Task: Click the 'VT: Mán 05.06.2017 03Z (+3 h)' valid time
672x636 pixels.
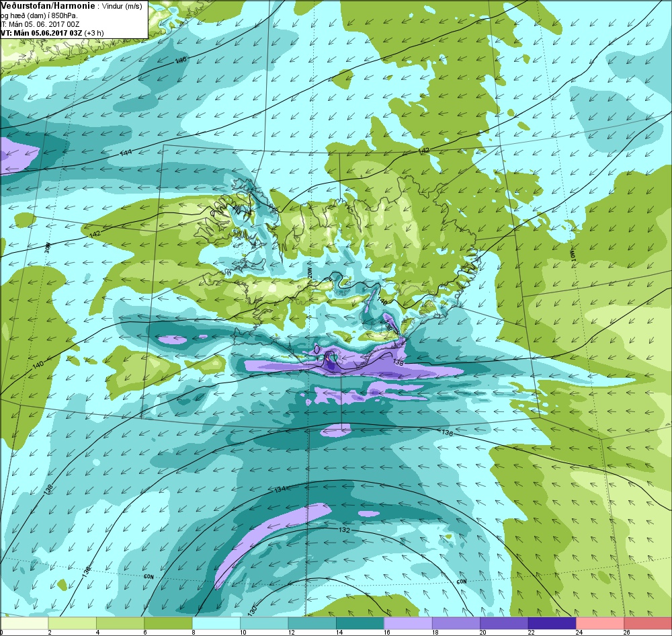Action: point(52,33)
